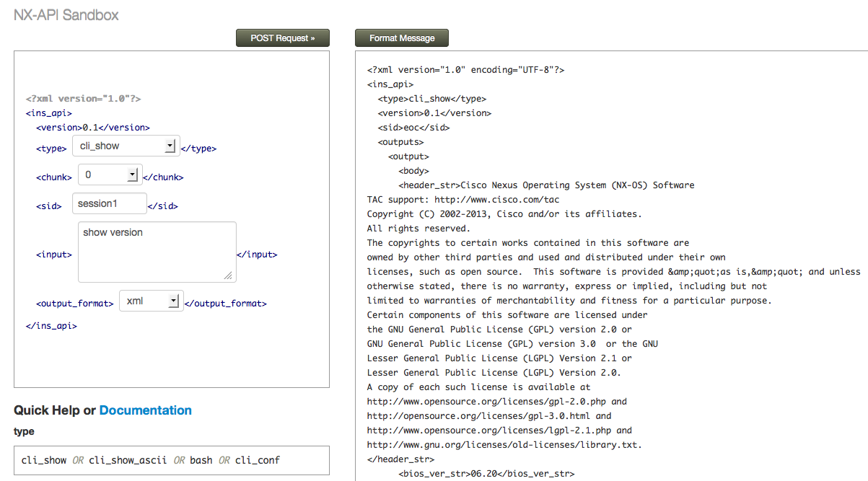
Task: Click the <?xml encoding="UTF-8"?> response line
Action: tap(465, 70)
